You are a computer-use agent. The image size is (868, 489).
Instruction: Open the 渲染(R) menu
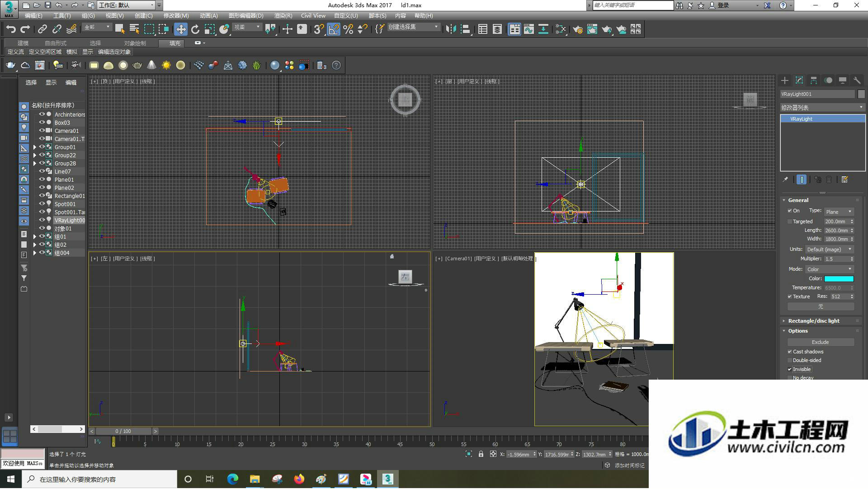point(283,16)
